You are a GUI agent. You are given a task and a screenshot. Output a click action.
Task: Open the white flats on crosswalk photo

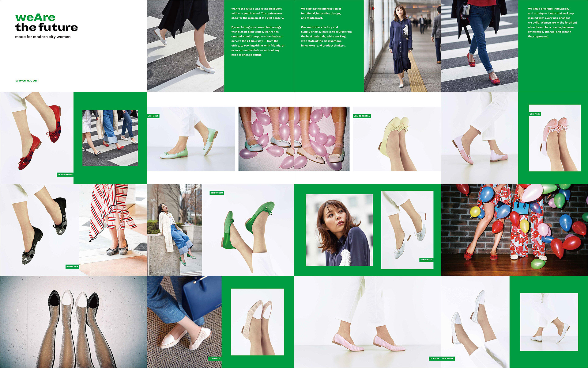tap(186, 46)
